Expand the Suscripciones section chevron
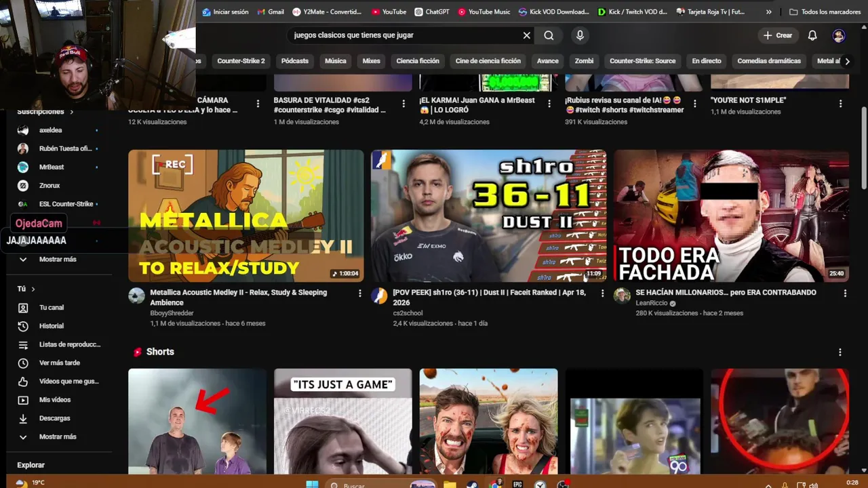The height and width of the screenshot is (488, 868). point(71,112)
